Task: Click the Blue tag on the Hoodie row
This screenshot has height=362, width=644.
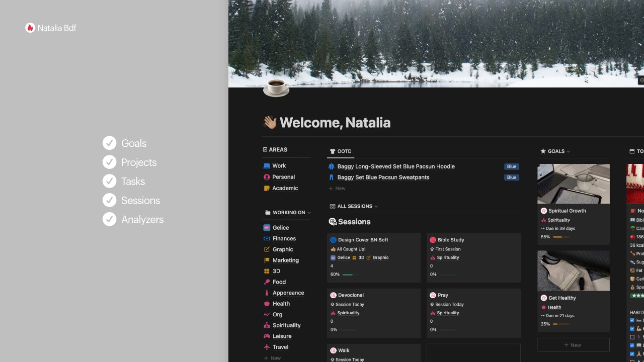Action: [x=512, y=166]
